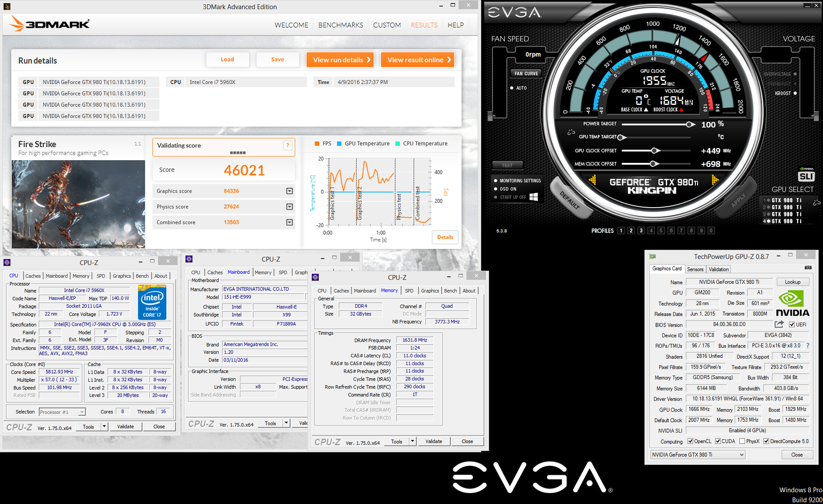Viewport: 823px width, 504px height.
Task: Click View run details button
Action: pyautogui.click(x=340, y=60)
